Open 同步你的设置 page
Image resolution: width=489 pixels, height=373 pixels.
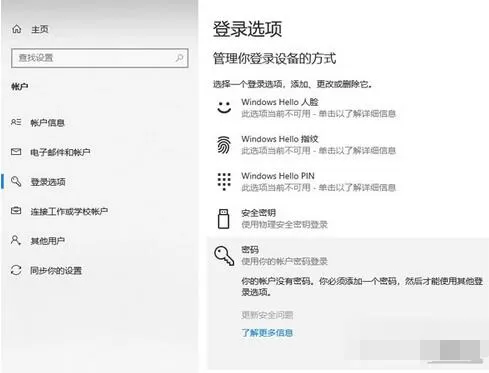coord(56,270)
